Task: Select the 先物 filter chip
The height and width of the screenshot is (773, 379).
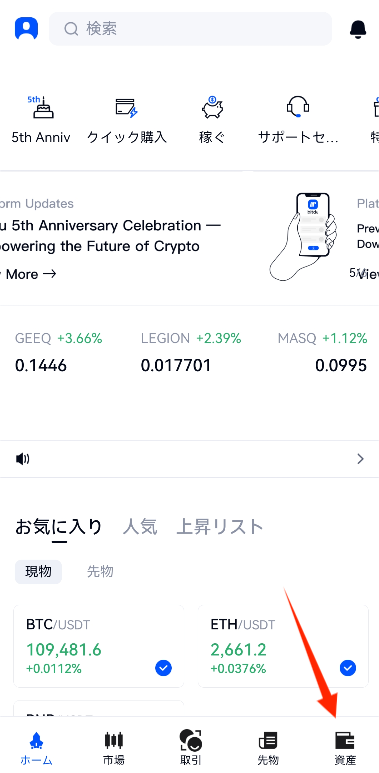Action: click(x=100, y=571)
